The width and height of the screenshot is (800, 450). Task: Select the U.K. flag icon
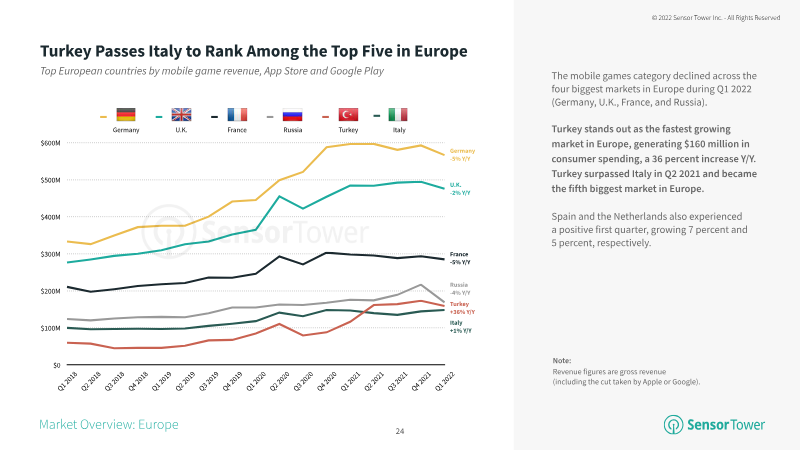[x=181, y=115]
